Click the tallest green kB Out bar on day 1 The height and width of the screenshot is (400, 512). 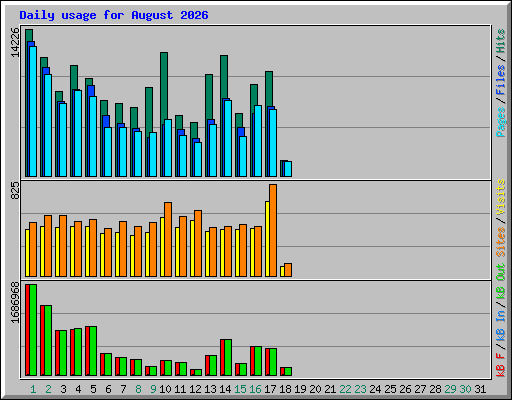point(33,330)
